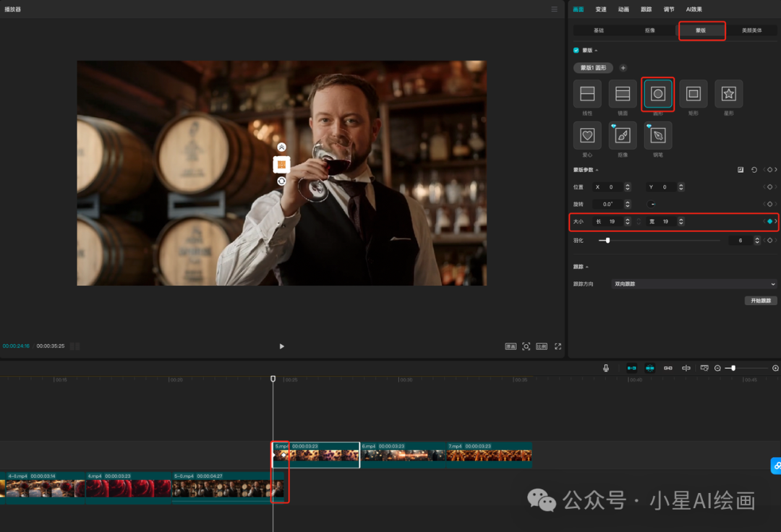Click the 羽化 feather value stepper arrows
Viewport: 781px width, 532px height.
[757, 241]
